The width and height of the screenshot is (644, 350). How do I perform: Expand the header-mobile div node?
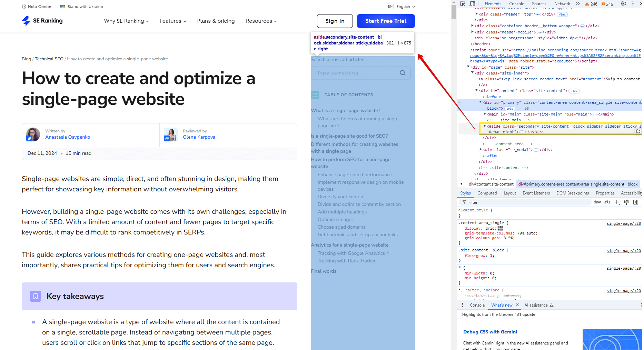coord(472,32)
